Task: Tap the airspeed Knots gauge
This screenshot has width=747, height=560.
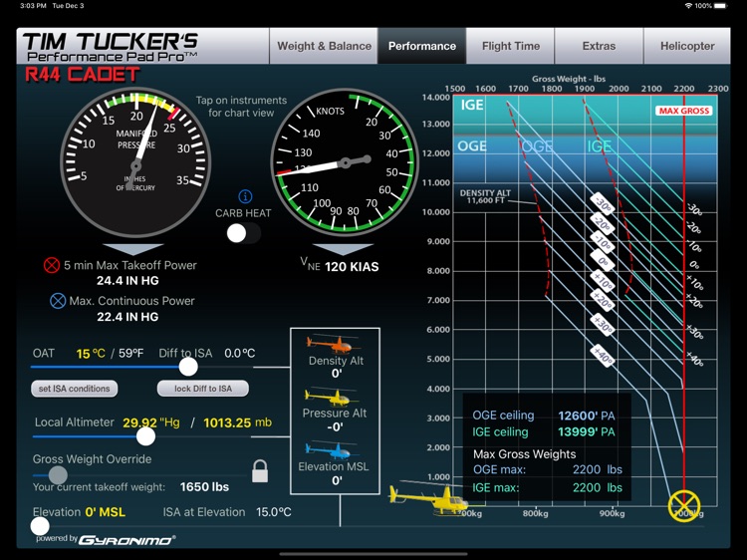Action: (345, 162)
